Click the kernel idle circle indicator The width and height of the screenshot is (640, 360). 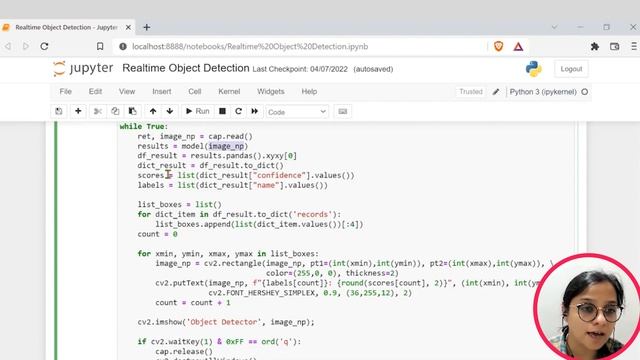pos(584,92)
